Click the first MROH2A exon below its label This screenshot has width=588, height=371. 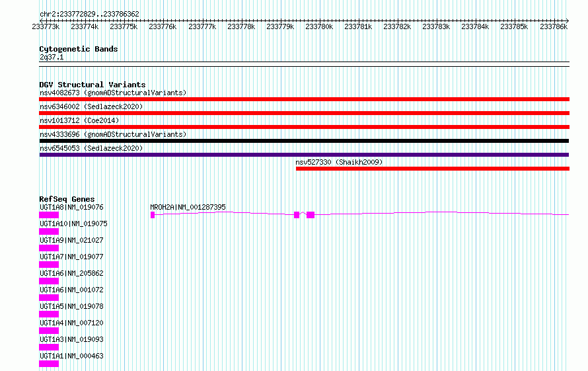[x=153, y=215]
